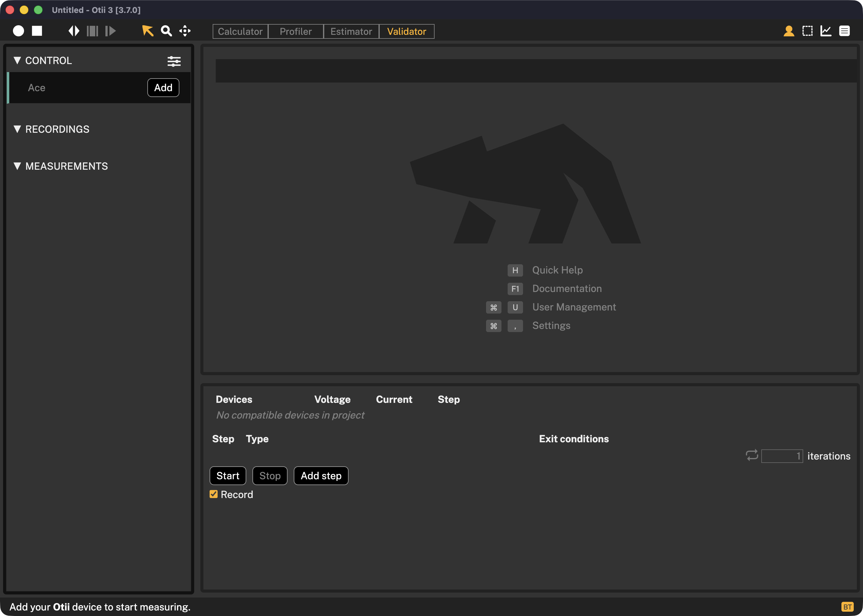
Task: Open Settings link on welcome screen
Action: click(x=551, y=326)
